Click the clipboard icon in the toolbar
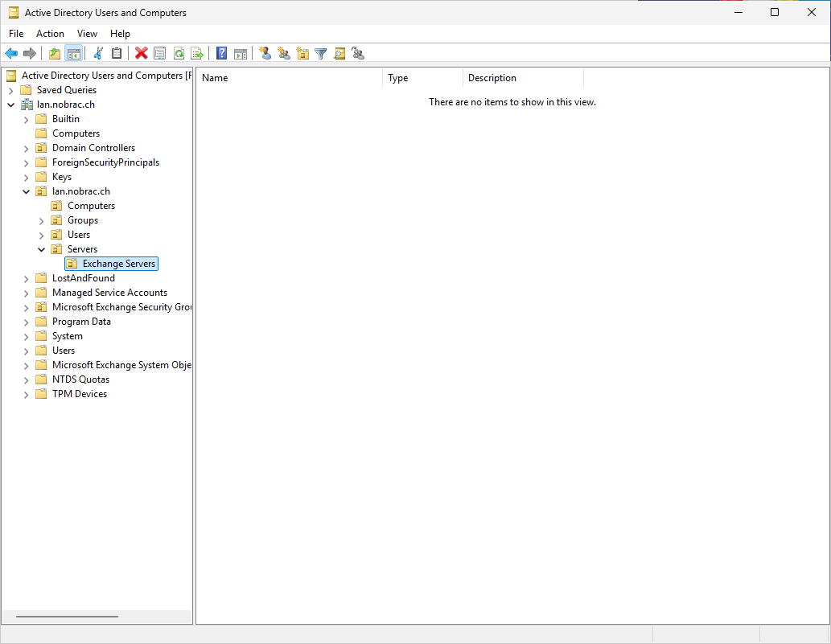The width and height of the screenshot is (831, 644). tap(117, 54)
